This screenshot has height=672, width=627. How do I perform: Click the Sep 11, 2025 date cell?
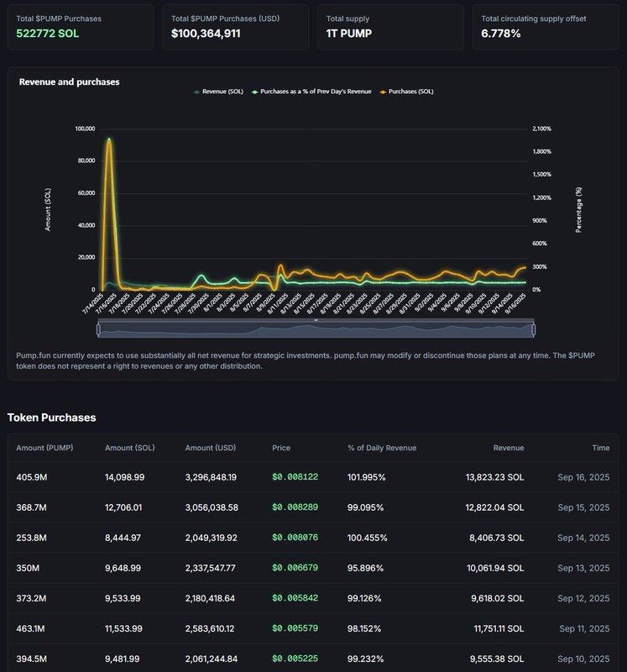(x=584, y=628)
